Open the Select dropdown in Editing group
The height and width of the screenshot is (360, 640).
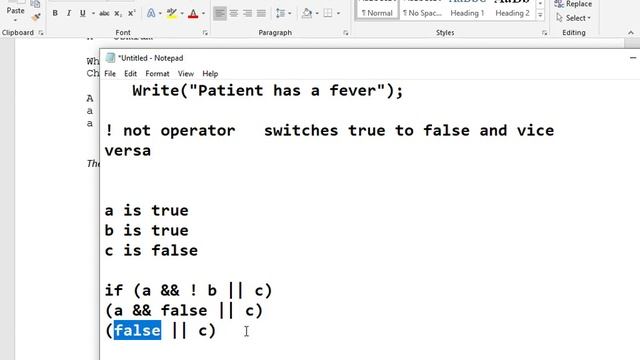[x=573, y=18]
